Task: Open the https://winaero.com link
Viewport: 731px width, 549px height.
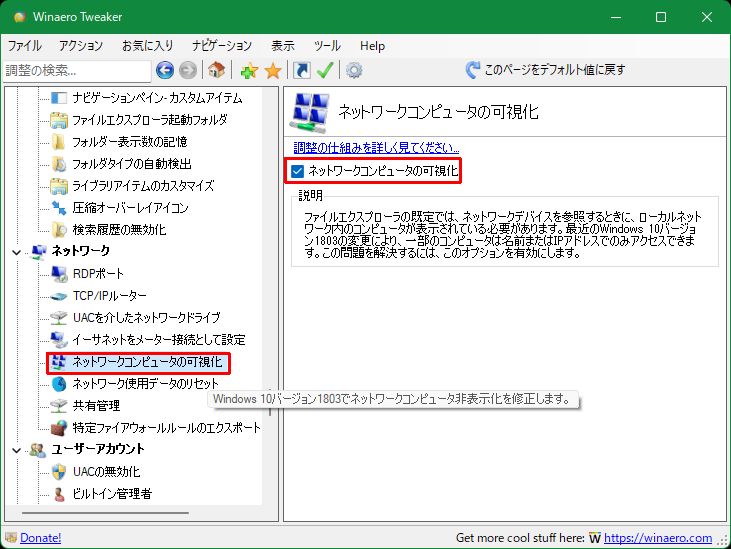Action: pos(658,538)
